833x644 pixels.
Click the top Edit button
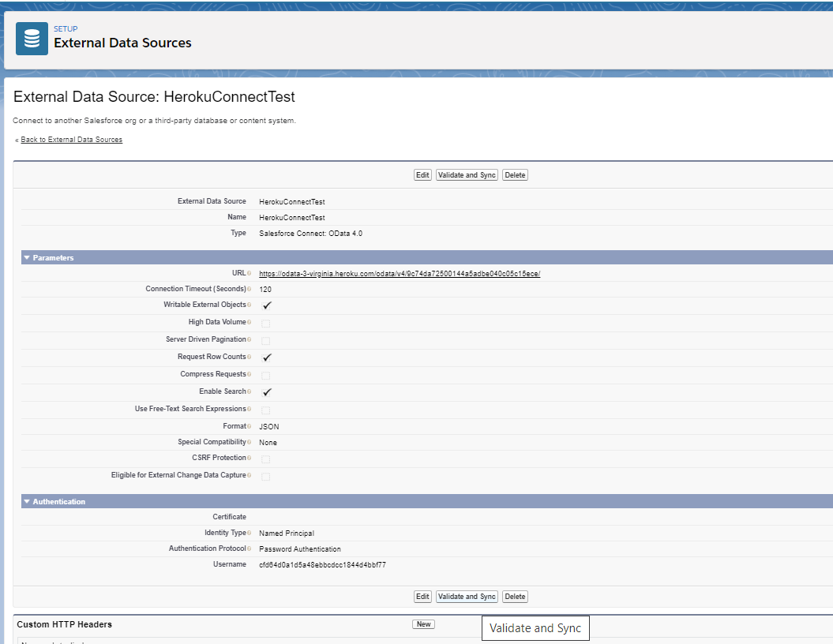click(422, 175)
